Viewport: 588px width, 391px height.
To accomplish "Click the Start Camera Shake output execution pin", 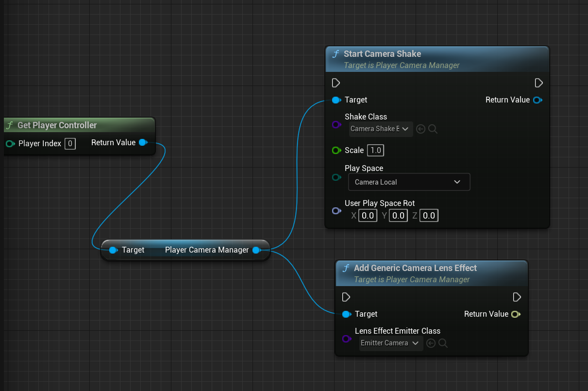I will 538,83.
